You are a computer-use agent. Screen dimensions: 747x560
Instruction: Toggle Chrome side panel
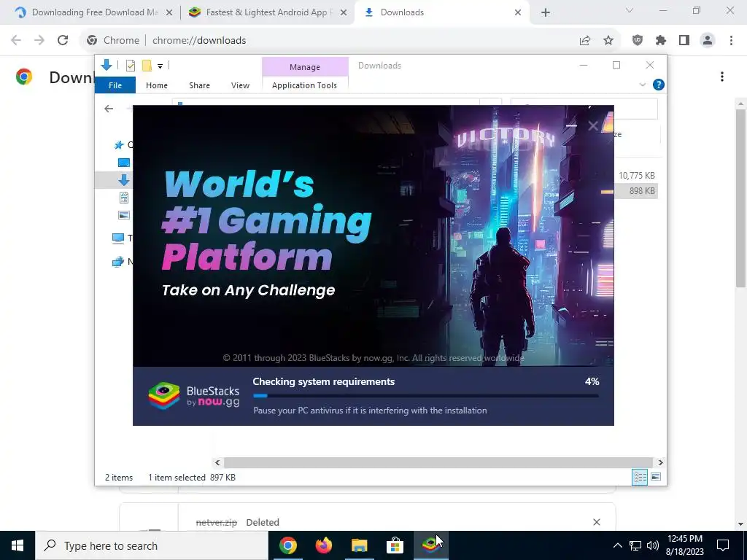pyautogui.click(x=684, y=41)
